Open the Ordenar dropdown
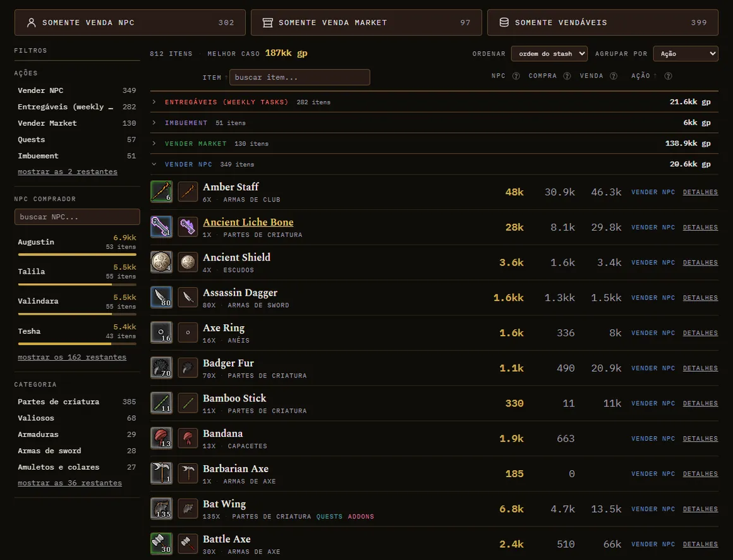Screen dimensions: 733x560 point(549,54)
